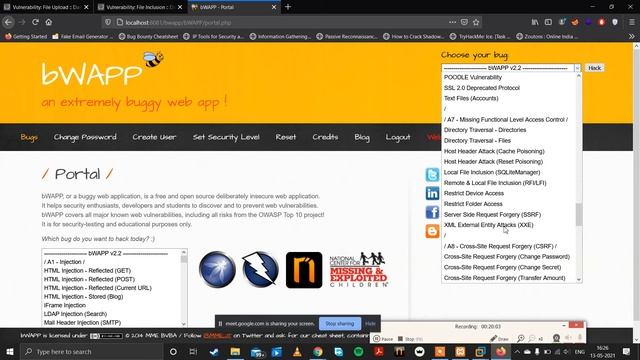Open Spotify from the taskbar
Screen dimensions: 640x360
pos(358,351)
